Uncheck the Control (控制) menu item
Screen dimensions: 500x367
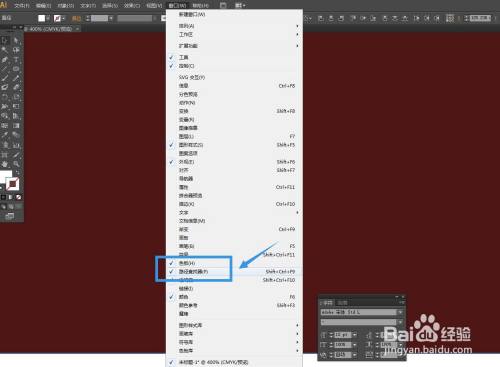(x=234, y=66)
